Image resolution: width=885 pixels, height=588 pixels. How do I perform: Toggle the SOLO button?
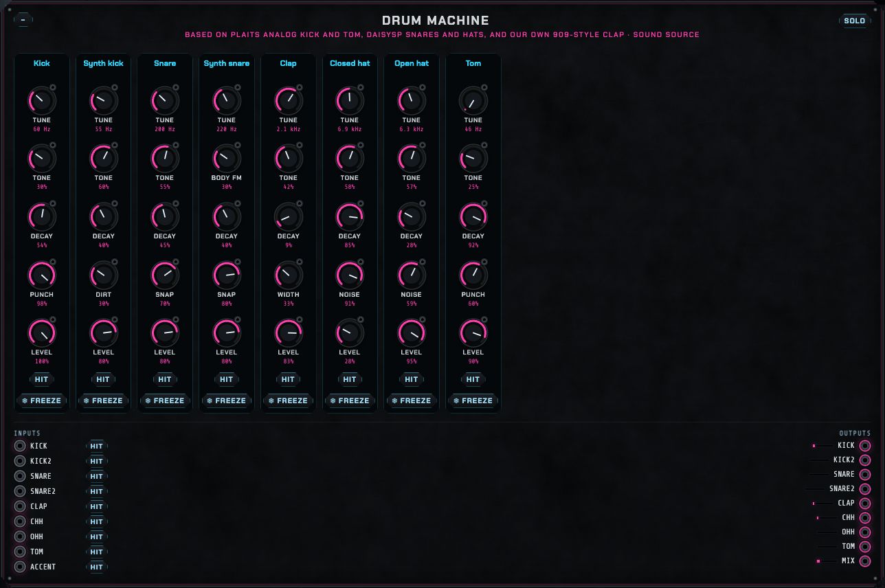pos(855,21)
